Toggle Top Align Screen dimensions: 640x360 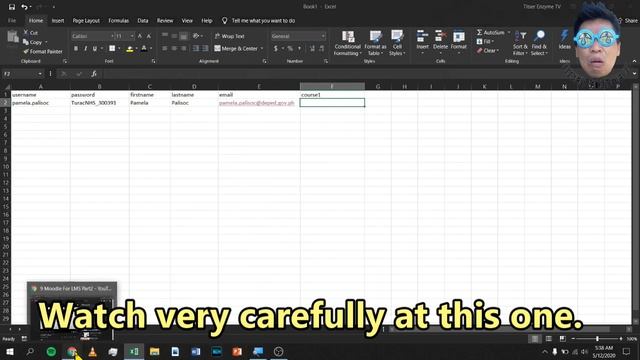pos(165,36)
